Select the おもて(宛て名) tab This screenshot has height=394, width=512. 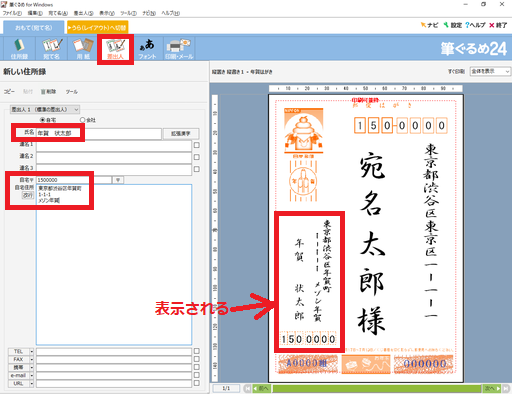34,27
